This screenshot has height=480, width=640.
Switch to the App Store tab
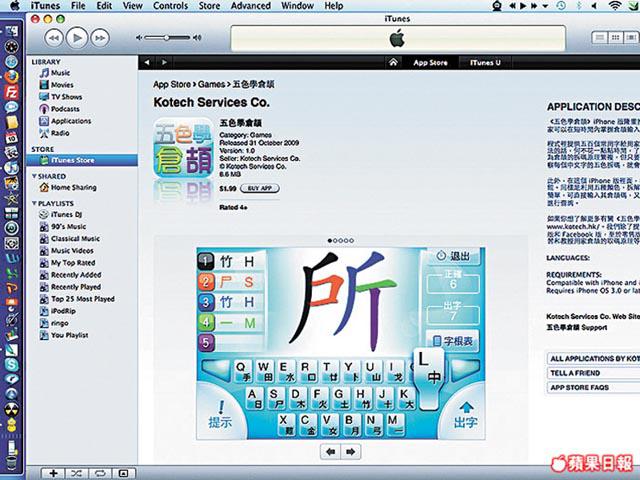430,63
